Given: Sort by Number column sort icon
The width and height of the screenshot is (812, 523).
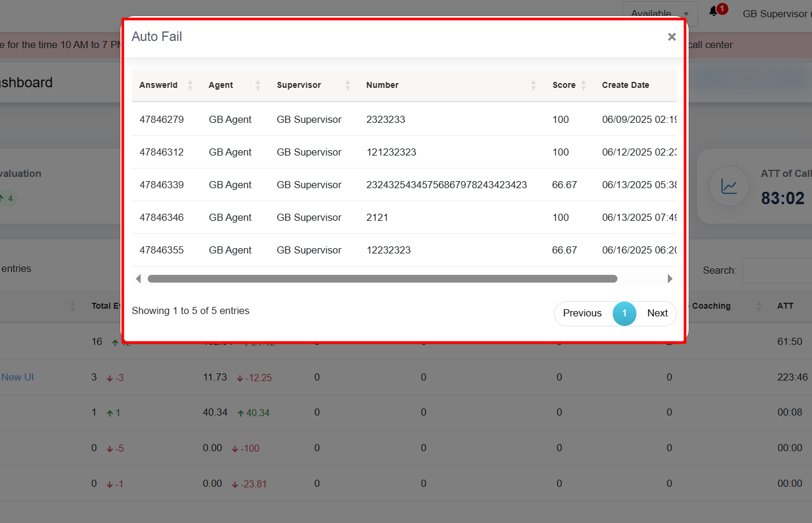Looking at the screenshot, I should pyautogui.click(x=533, y=85).
